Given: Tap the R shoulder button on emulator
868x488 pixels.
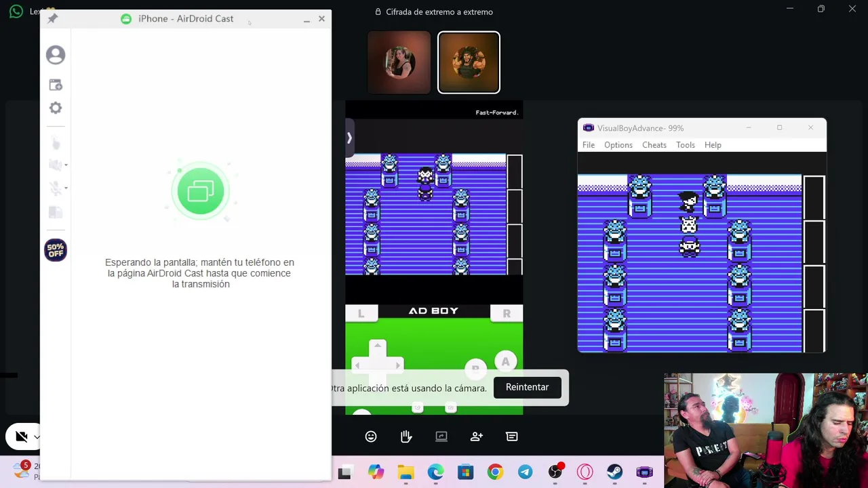Looking at the screenshot, I should click(507, 313).
